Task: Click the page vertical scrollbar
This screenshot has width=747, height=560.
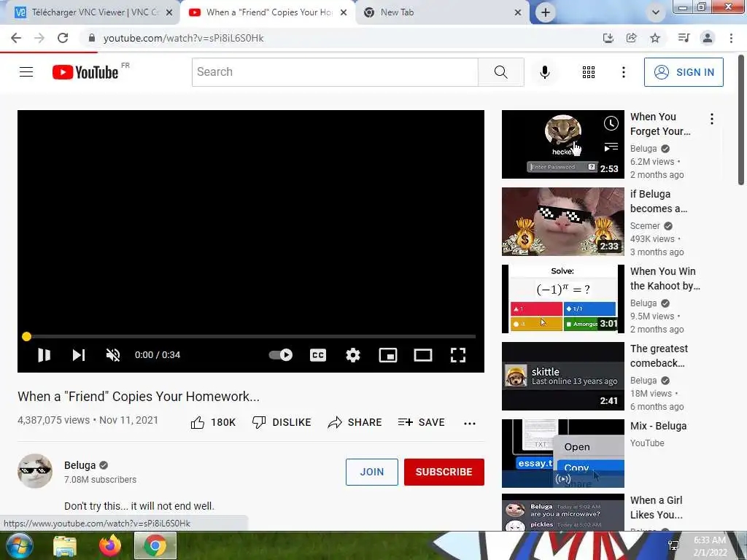Action: coord(741,120)
